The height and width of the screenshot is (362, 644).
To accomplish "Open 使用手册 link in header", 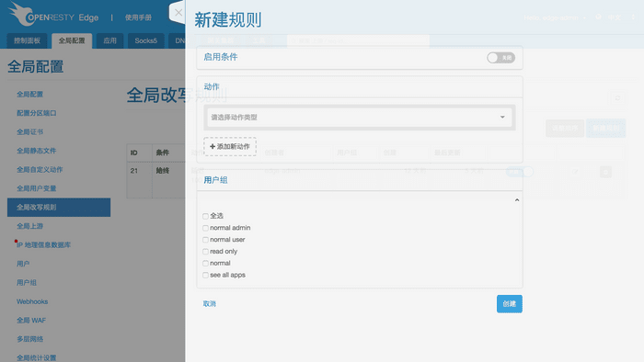I will [138, 17].
